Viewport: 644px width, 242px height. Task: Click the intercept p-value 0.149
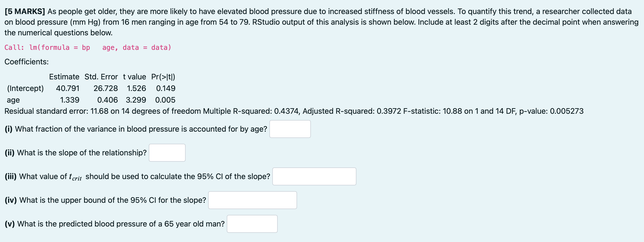(166, 88)
